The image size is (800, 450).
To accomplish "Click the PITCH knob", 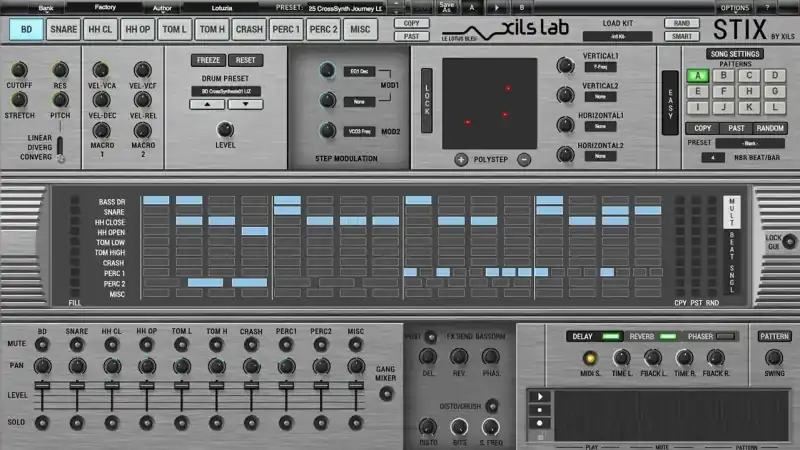I will point(60,100).
